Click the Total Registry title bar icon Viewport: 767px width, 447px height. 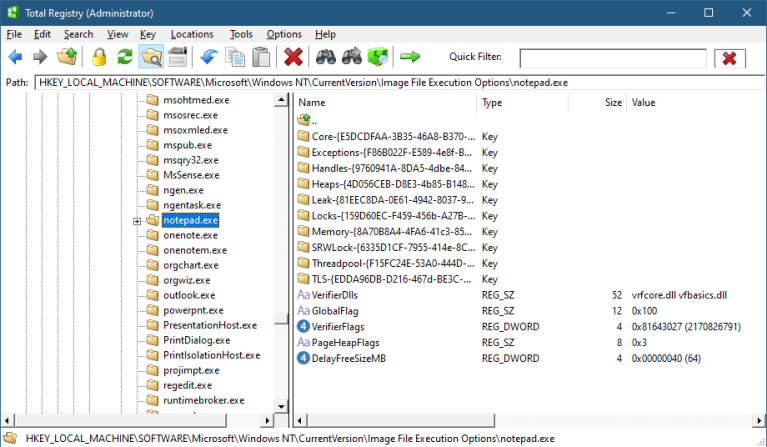pyautogui.click(x=13, y=13)
